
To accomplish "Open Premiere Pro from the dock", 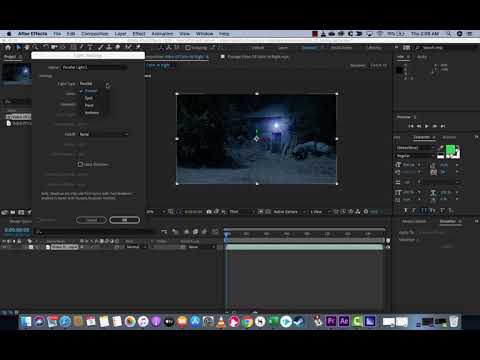I will pos(331,321).
